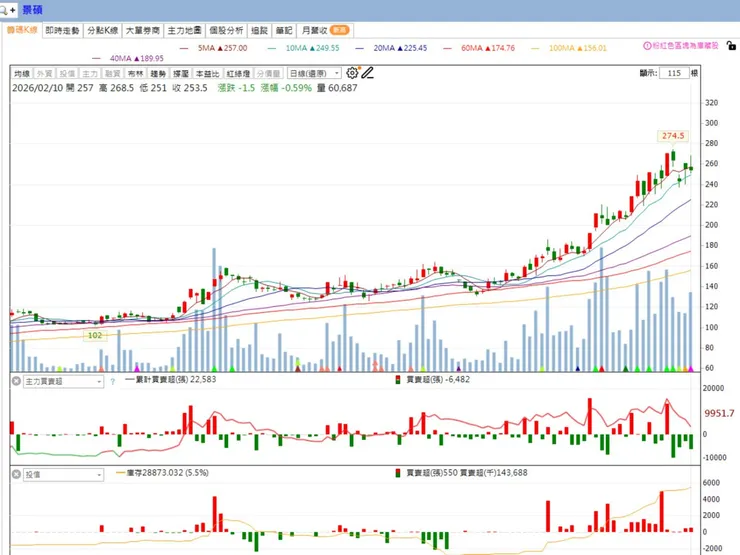Click the 102 low price label
Image resolution: width=740 pixels, height=555 pixels.
point(95,336)
